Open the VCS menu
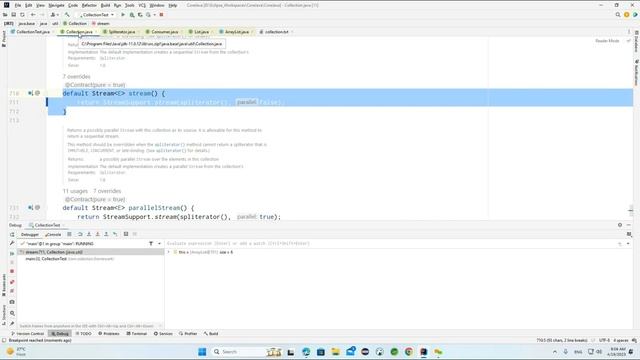Screen dimensions: 640x360 (142, 5)
